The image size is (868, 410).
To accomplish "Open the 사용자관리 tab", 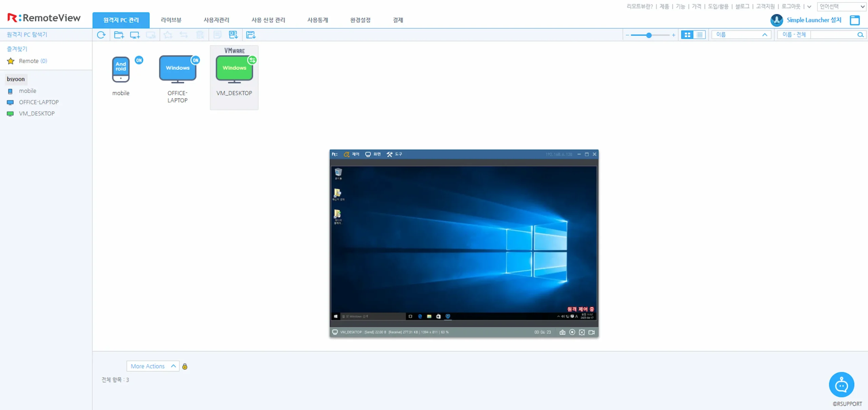I will 216,20.
